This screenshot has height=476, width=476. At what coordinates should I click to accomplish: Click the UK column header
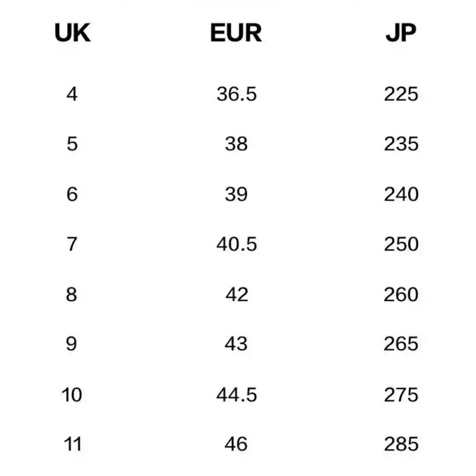[x=72, y=33]
